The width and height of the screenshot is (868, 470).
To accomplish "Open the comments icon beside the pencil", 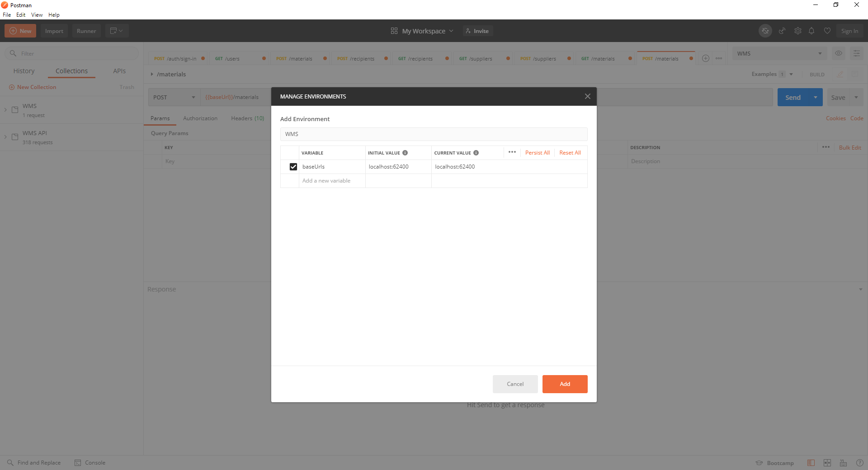I will 854,74.
